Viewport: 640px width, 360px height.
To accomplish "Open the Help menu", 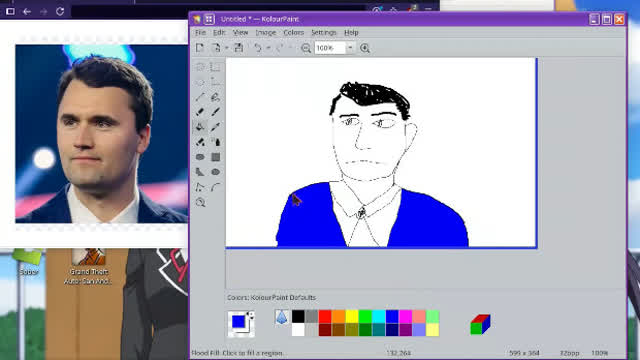I will tap(351, 32).
